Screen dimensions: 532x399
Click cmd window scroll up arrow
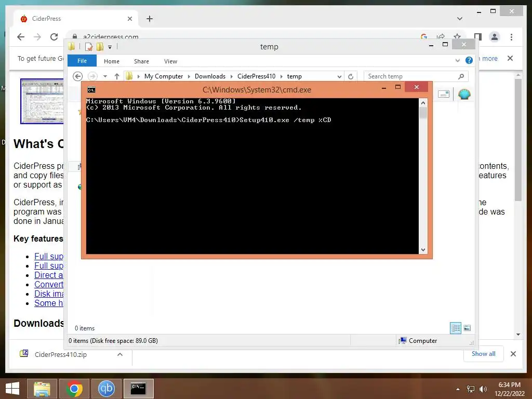pyautogui.click(x=423, y=103)
